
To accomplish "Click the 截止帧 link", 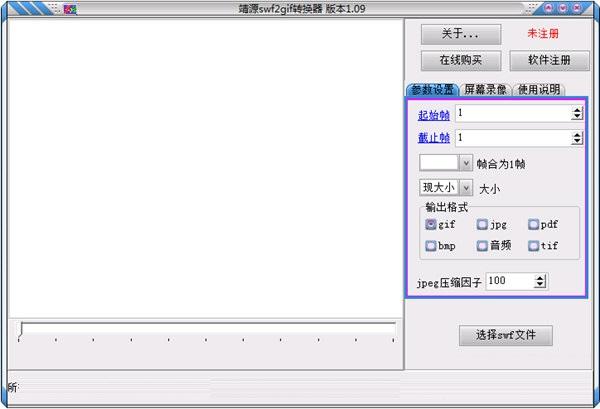I will [434, 138].
